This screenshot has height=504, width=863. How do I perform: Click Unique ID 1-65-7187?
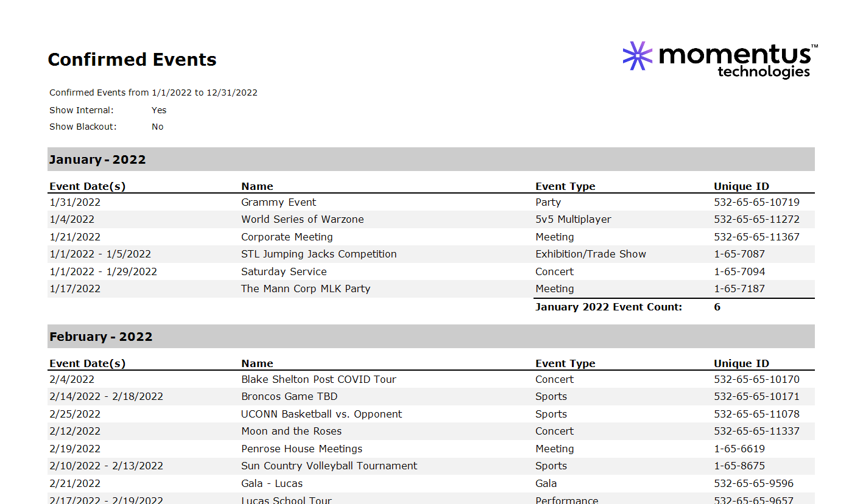tap(739, 289)
